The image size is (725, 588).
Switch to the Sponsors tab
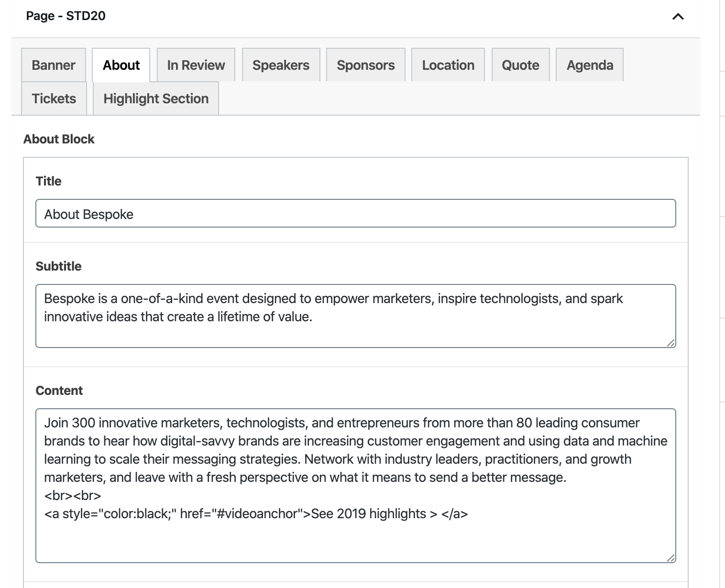tap(366, 65)
